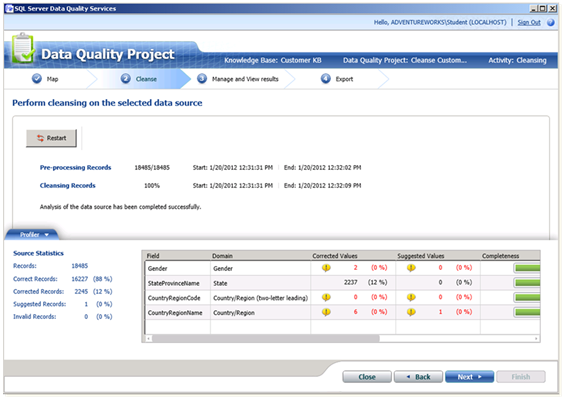Click the SQL Server Data Quality Services title icon
Viewport: 562px width, 399px height.
pos(9,9)
